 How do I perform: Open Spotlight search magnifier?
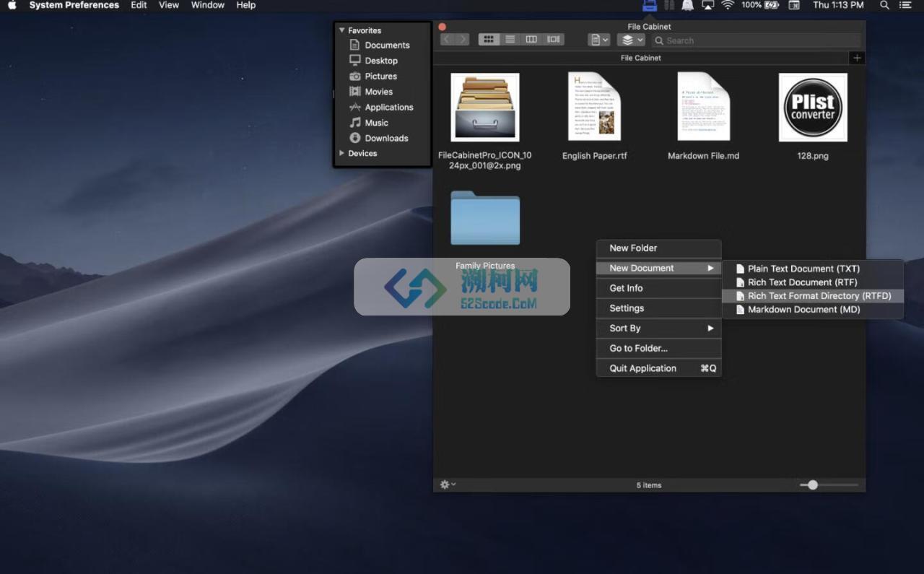coord(884,5)
